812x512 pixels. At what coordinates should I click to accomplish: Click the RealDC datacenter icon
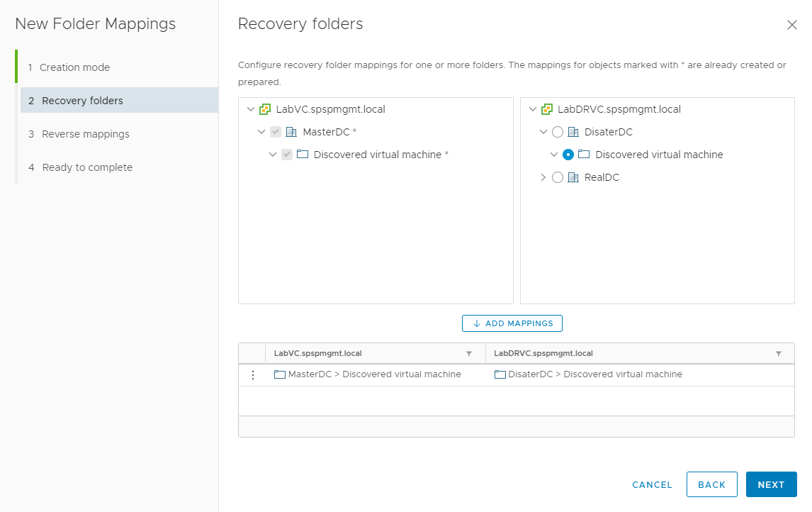(574, 177)
